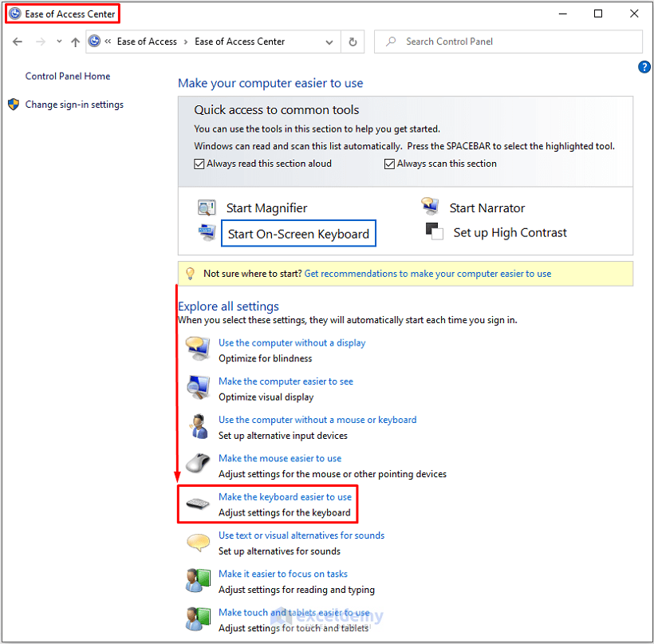The width and height of the screenshot is (654, 644).
Task: Toggle Always scan this section checkbox
Action: [x=389, y=164]
